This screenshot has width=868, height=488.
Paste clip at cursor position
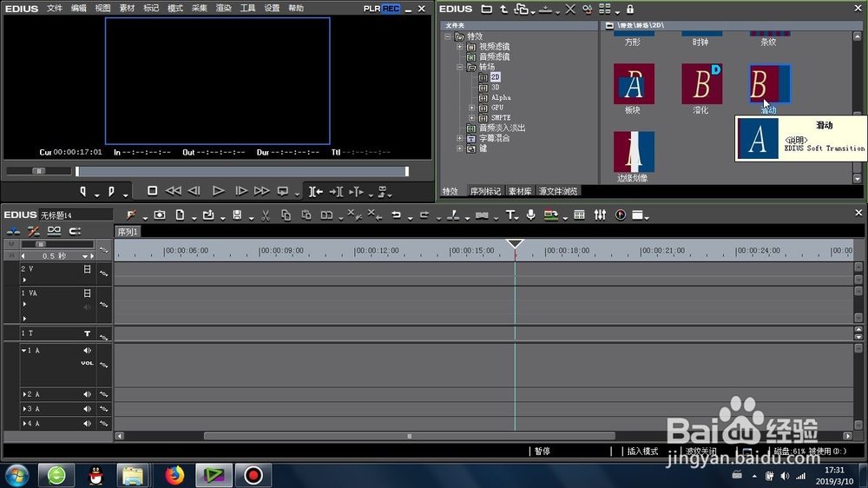pyautogui.click(x=306, y=215)
